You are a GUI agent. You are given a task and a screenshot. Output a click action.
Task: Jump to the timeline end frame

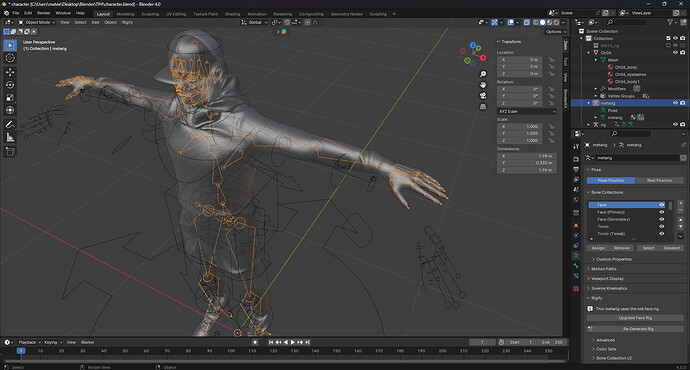click(x=308, y=342)
